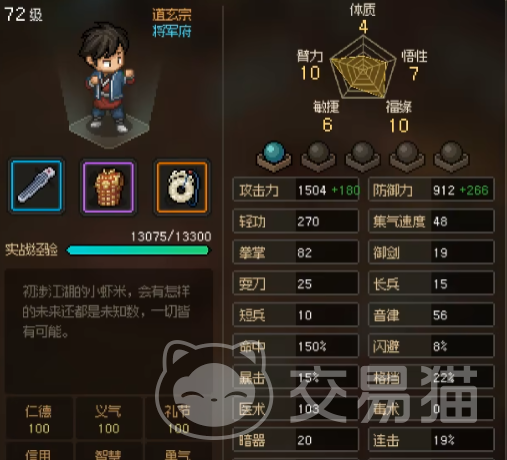Click the pentagon attribute radar chart
This screenshot has height=460, width=507.
click(363, 68)
